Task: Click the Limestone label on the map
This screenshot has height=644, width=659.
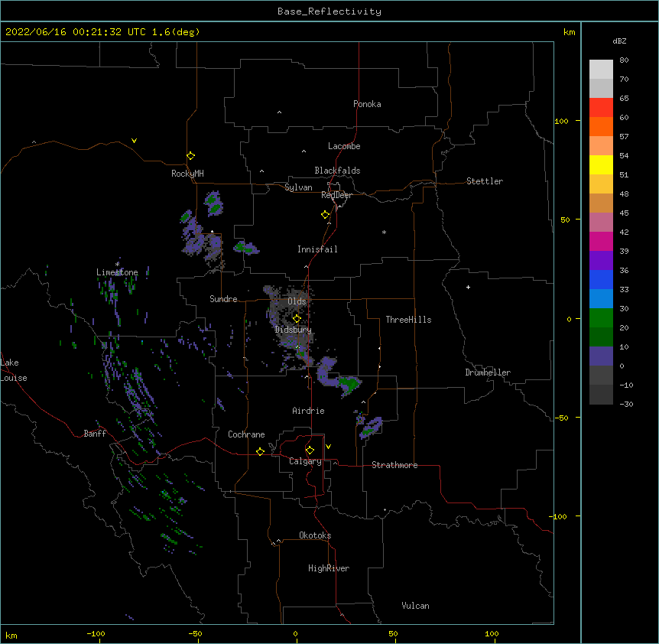Action: tap(117, 272)
